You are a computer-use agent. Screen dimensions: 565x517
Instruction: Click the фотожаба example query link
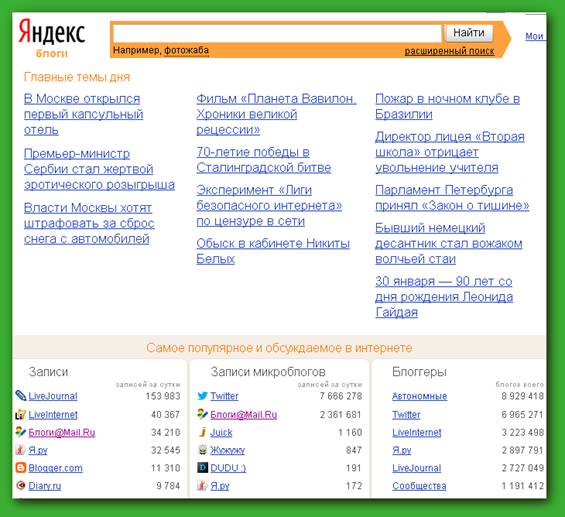pos(186,50)
